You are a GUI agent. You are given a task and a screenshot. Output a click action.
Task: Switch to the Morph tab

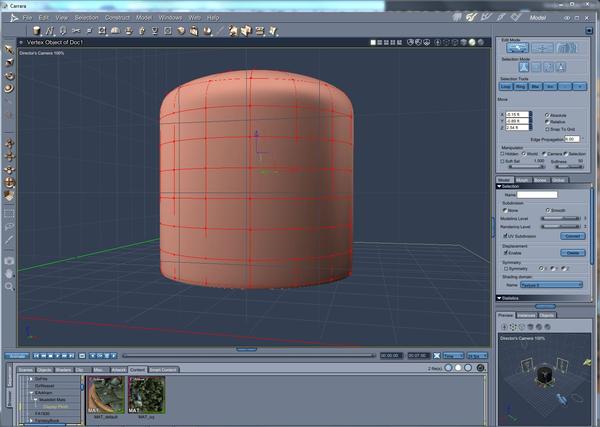point(523,179)
